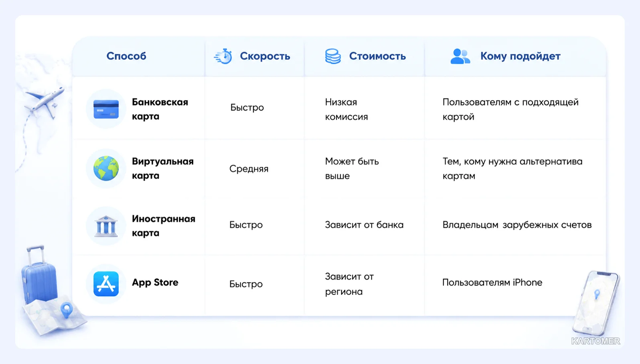This screenshot has width=640, height=364.
Task: Click the Способ column header
Action: 126,56
